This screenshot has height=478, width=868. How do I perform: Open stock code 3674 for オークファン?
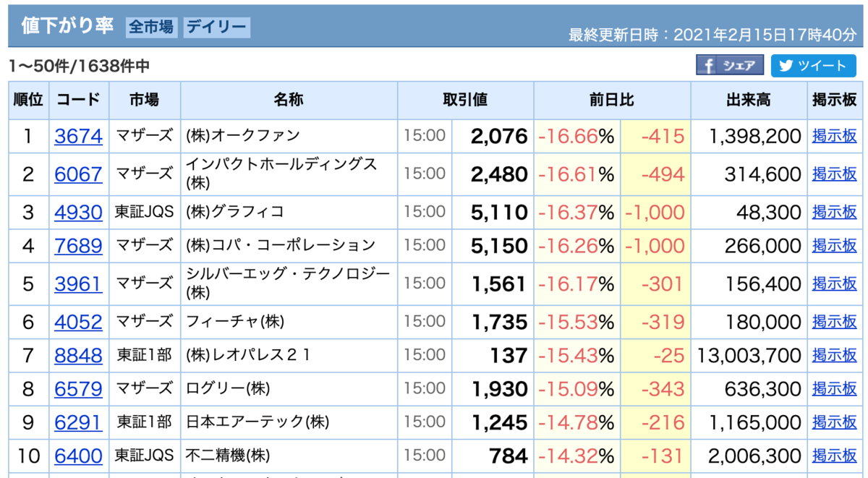pyautogui.click(x=78, y=136)
